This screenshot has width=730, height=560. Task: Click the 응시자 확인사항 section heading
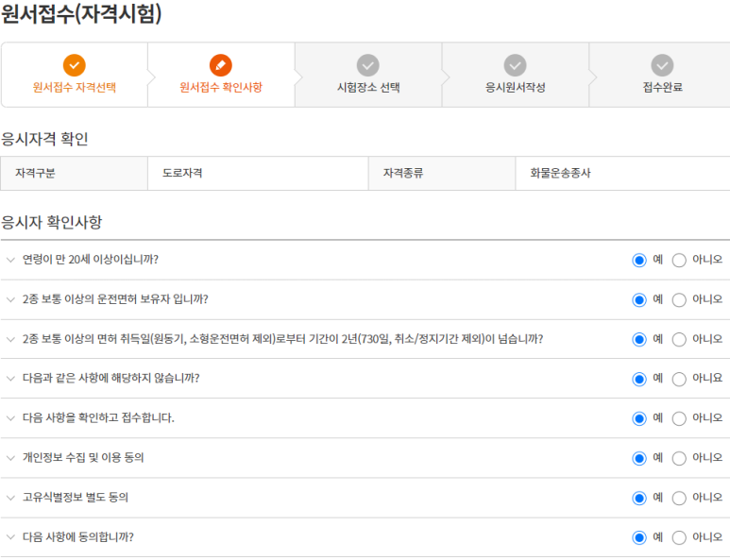tap(51, 222)
